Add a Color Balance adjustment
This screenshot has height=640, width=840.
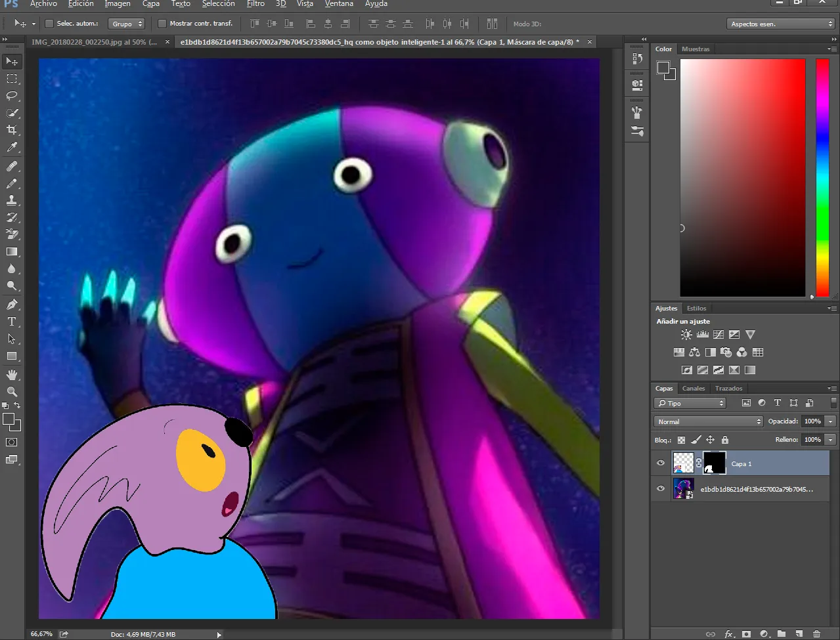pos(694,352)
